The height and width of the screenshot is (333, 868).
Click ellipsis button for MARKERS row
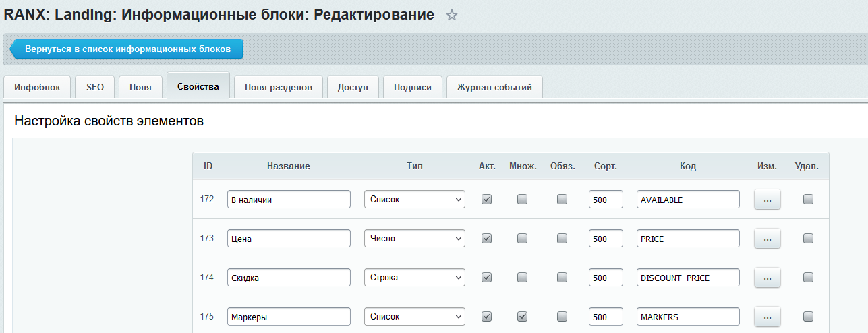(767, 317)
